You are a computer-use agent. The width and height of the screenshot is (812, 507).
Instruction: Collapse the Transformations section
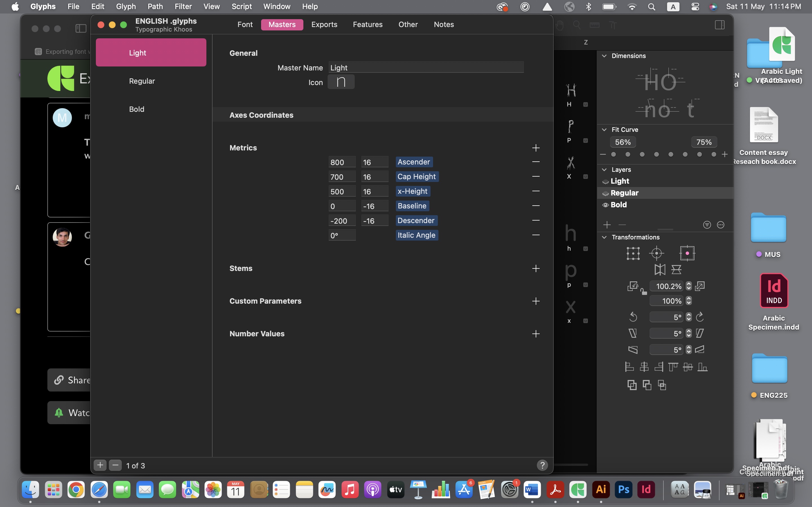click(604, 237)
